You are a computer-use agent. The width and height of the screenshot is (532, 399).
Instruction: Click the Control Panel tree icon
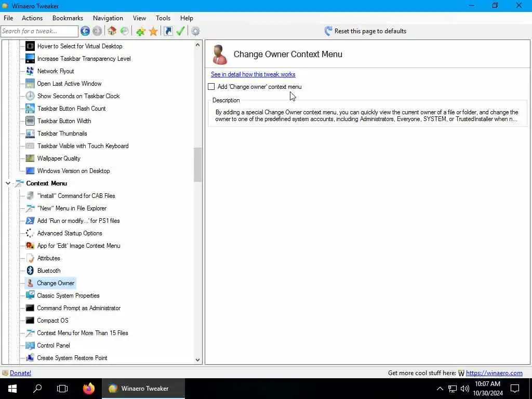(x=30, y=345)
